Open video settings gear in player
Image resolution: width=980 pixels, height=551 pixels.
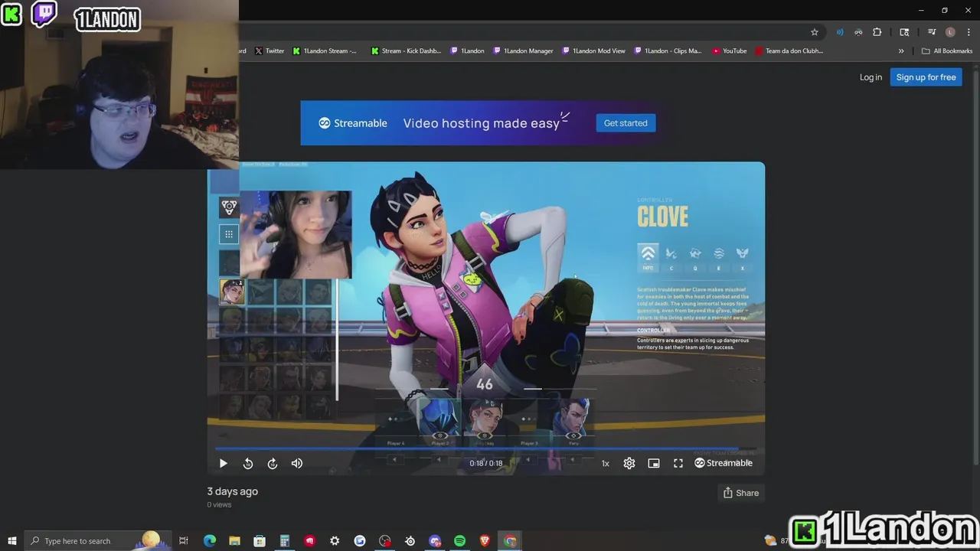pyautogui.click(x=629, y=463)
